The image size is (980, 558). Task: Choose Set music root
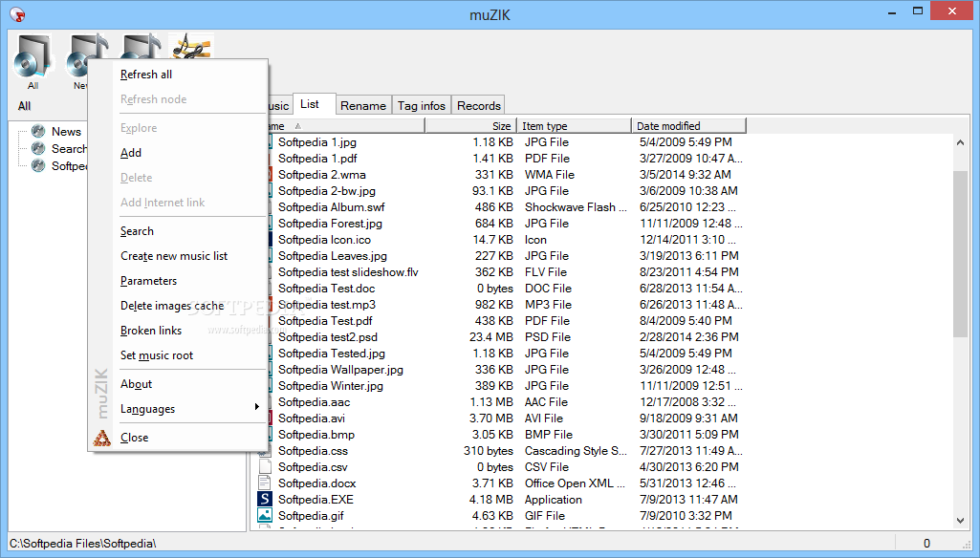tap(157, 355)
